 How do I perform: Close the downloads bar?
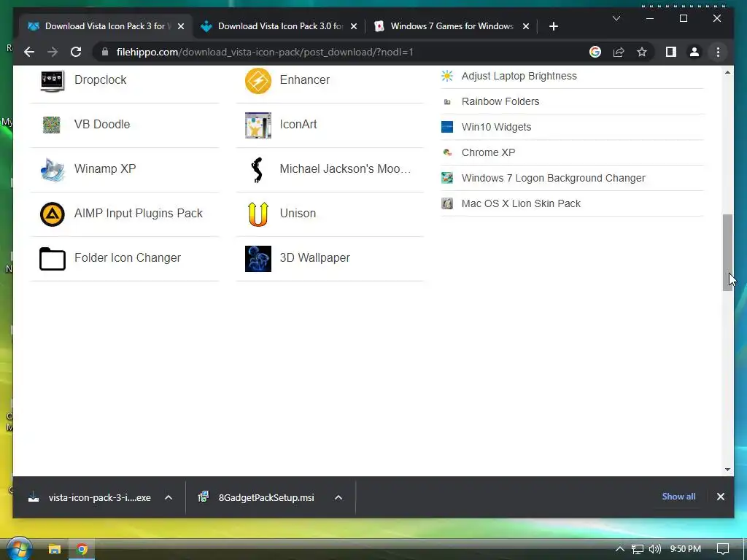[720, 497]
